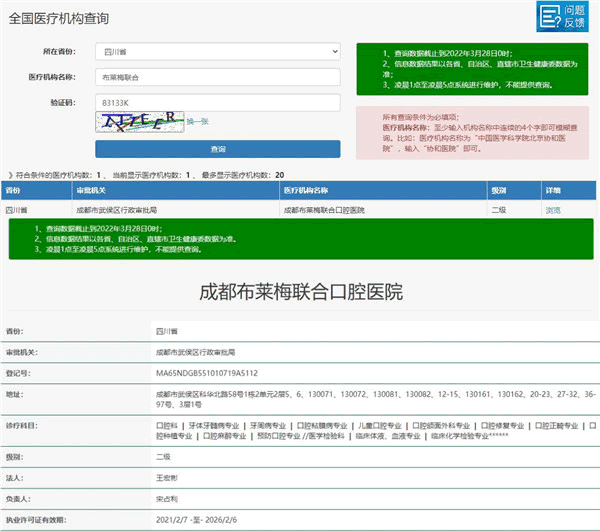Click 成都市武侯区行政审批局 in results table

[x=116, y=210]
